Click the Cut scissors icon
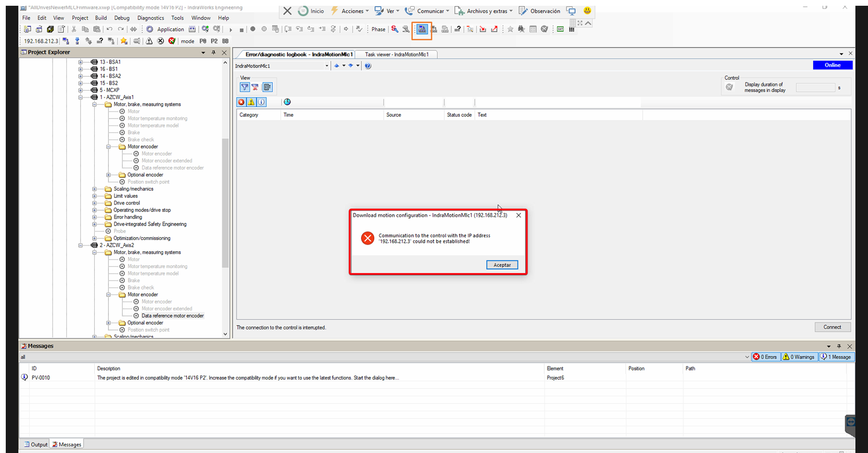Image resolution: width=868 pixels, height=453 pixels. [74, 29]
